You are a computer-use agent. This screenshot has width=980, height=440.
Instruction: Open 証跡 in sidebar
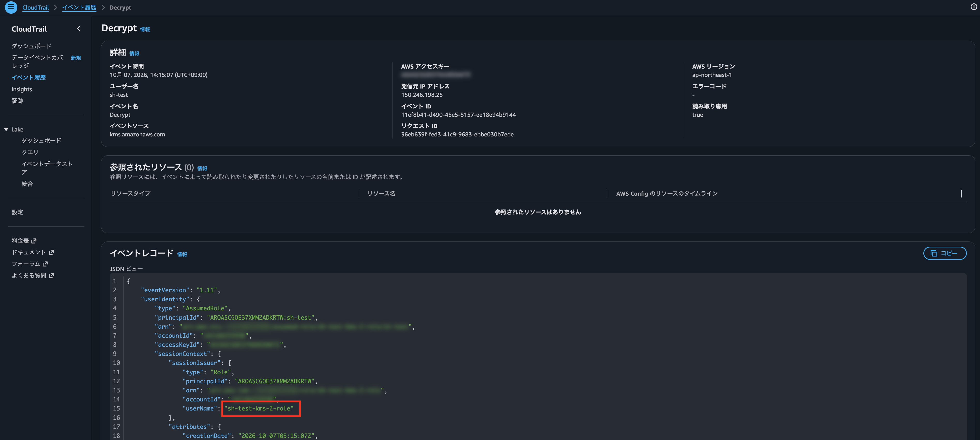coord(18,101)
